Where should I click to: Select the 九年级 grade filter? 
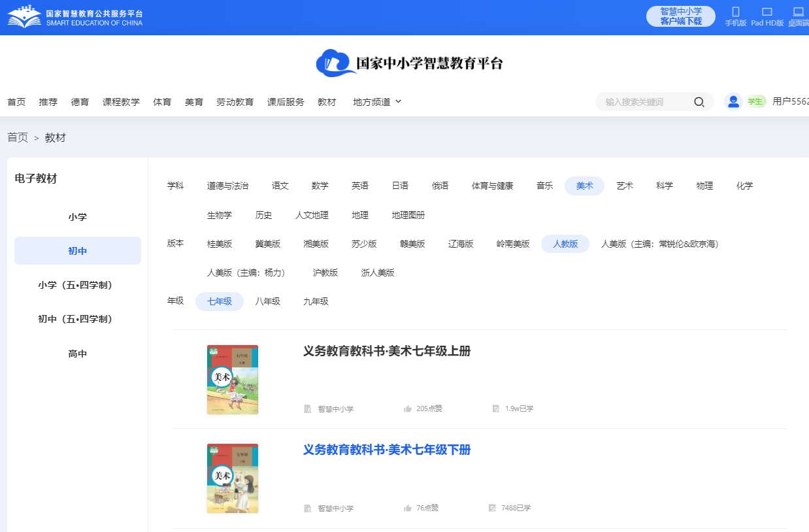pyautogui.click(x=316, y=301)
